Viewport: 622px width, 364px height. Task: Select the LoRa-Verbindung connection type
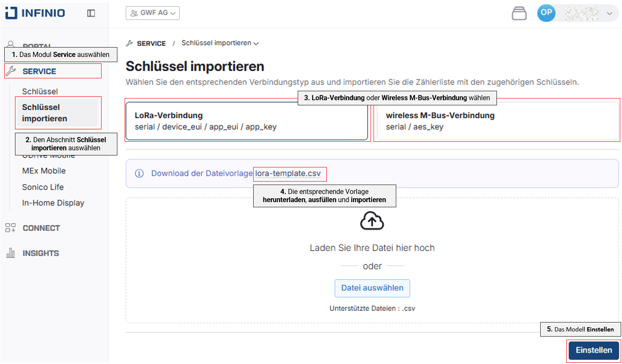(247, 121)
